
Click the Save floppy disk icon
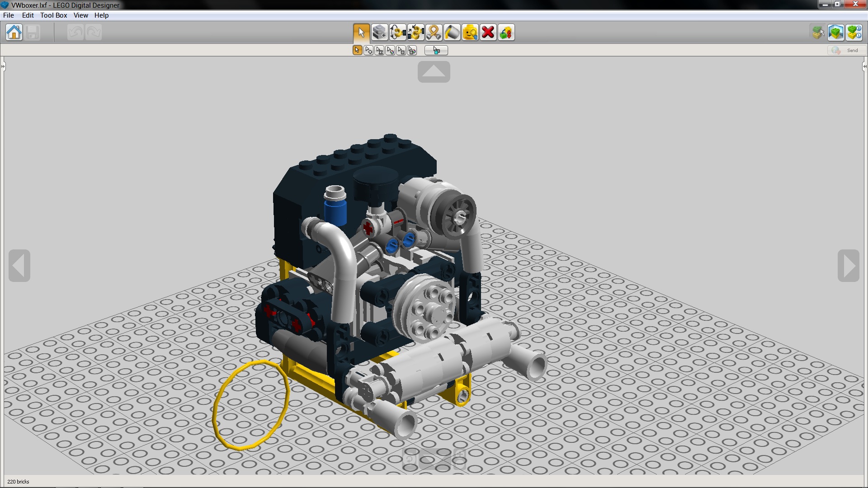pos(32,33)
